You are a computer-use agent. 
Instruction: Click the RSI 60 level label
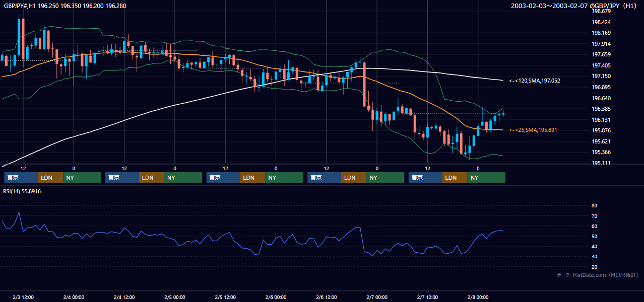pyautogui.click(x=594, y=226)
